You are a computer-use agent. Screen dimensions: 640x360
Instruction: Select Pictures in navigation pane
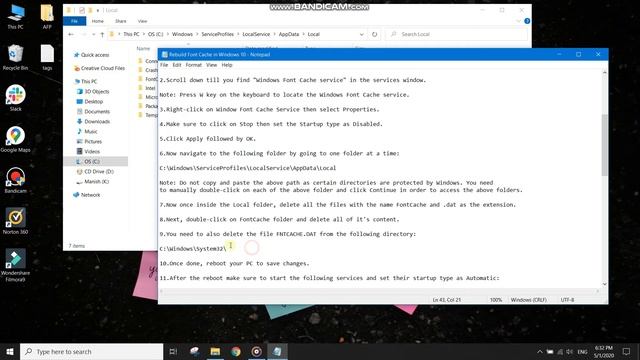pyautogui.click(x=89, y=141)
